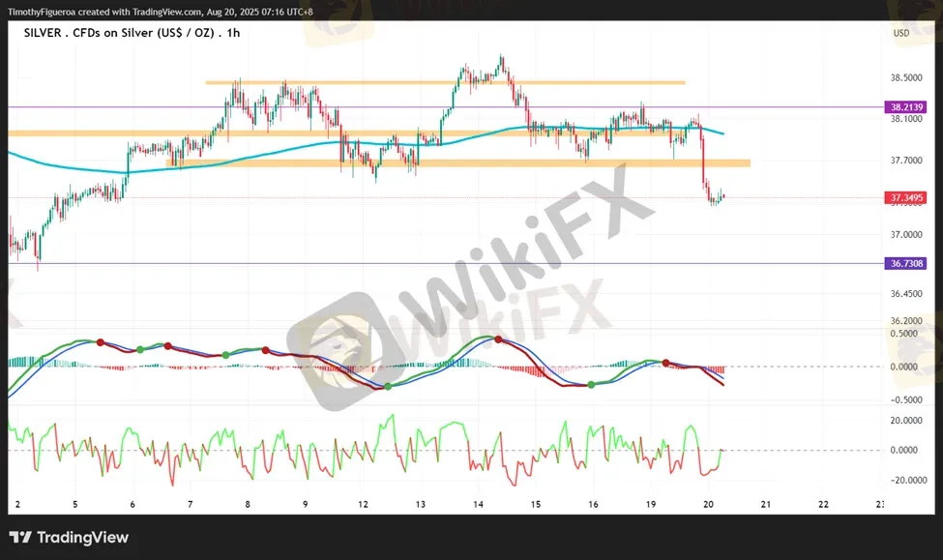
Task: Select the red 37.3495 current price label
Action: (x=907, y=198)
